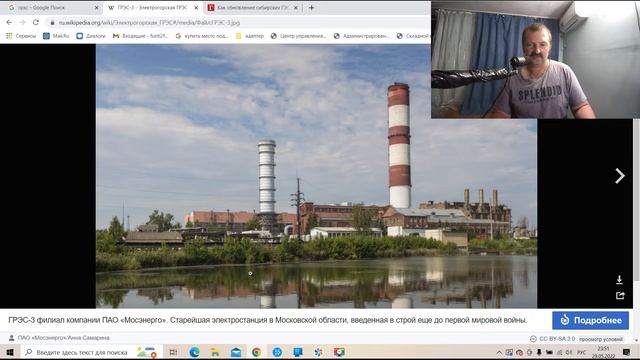
Task: Close the Google Поиск tab
Action: [96, 8]
